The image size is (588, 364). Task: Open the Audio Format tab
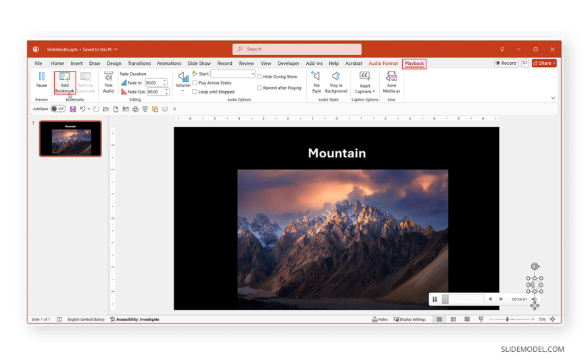(383, 63)
